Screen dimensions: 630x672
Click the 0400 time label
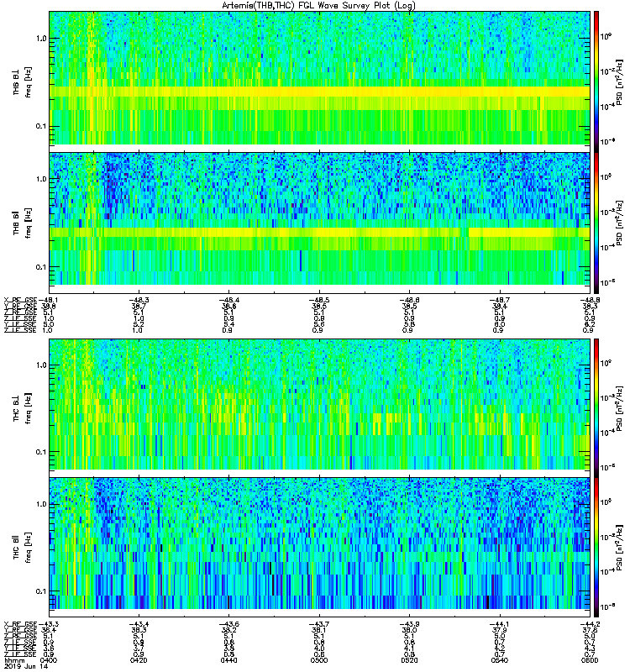point(48,660)
